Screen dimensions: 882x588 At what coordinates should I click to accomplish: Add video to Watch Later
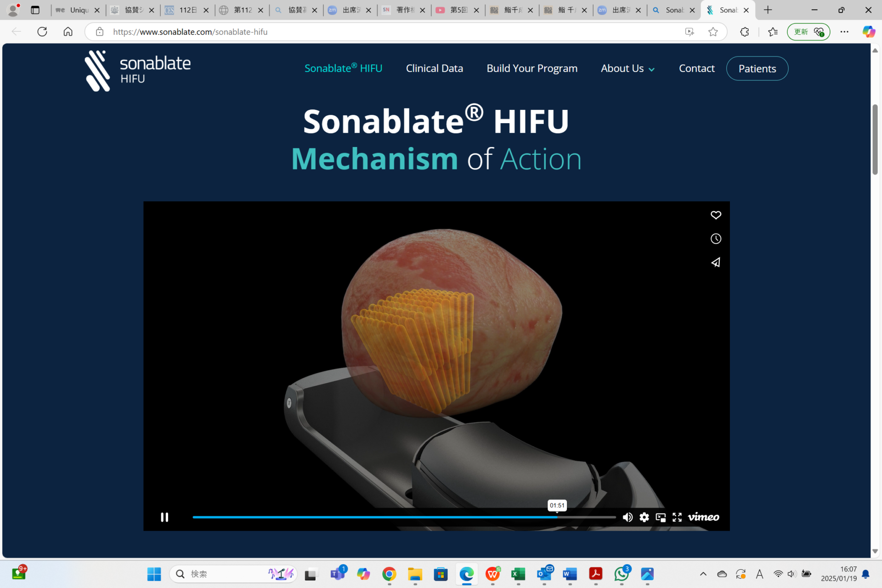716,239
